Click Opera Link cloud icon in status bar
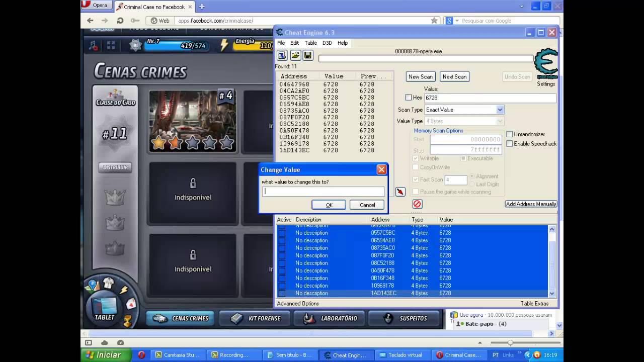The height and width of the screenshot is (362, 644). (105, 343)
